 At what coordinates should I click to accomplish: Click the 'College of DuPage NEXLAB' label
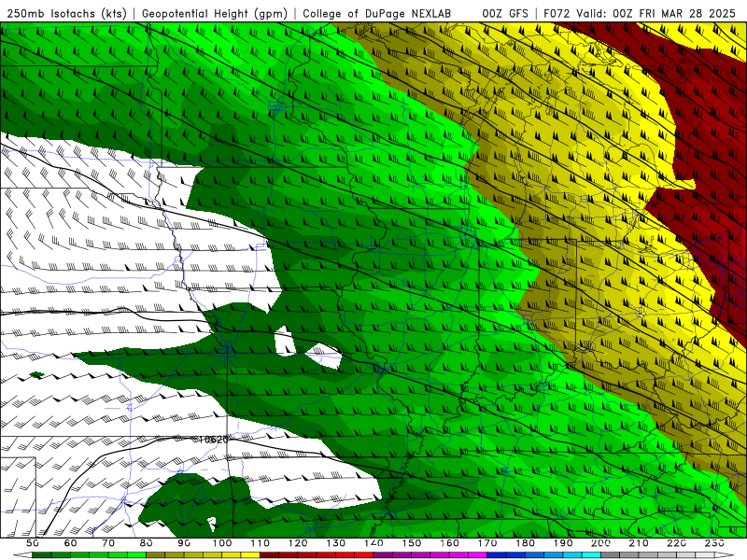(x=377, y=13)
